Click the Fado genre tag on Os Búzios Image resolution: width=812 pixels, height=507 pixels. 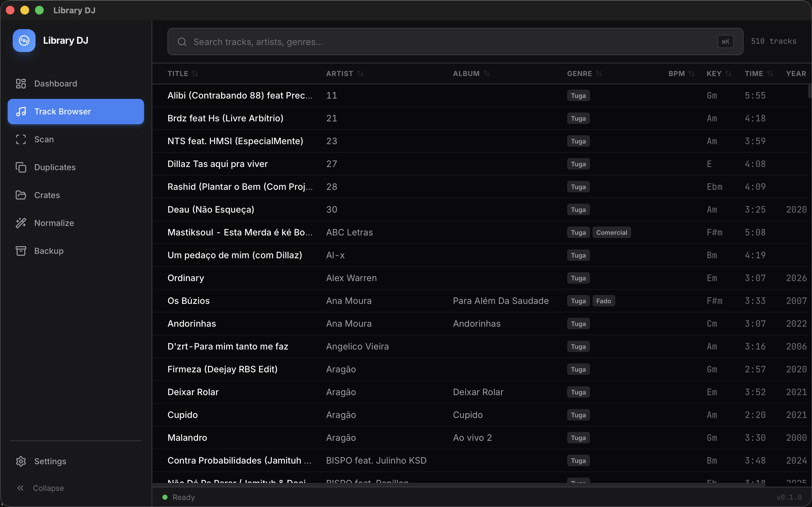tap(603, 300)
